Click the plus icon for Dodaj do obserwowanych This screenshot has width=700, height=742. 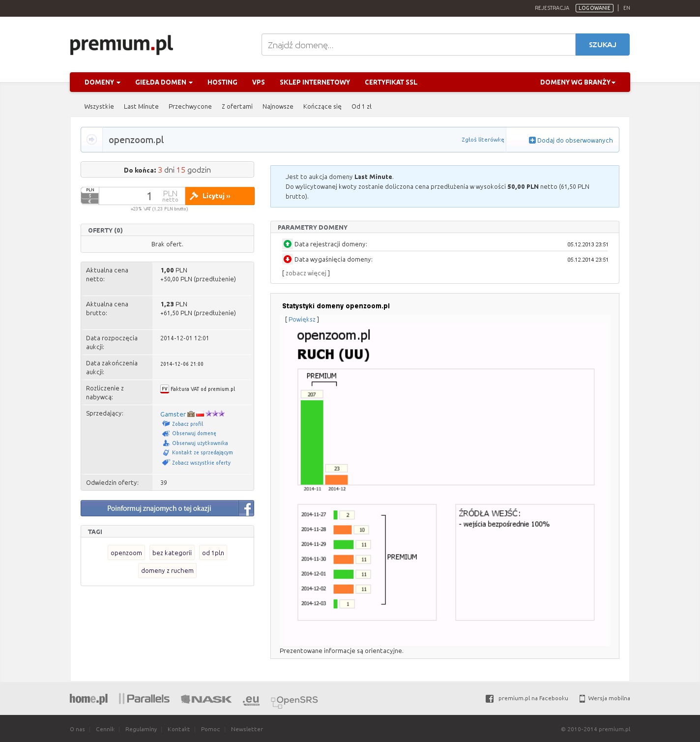coord(532,140)
